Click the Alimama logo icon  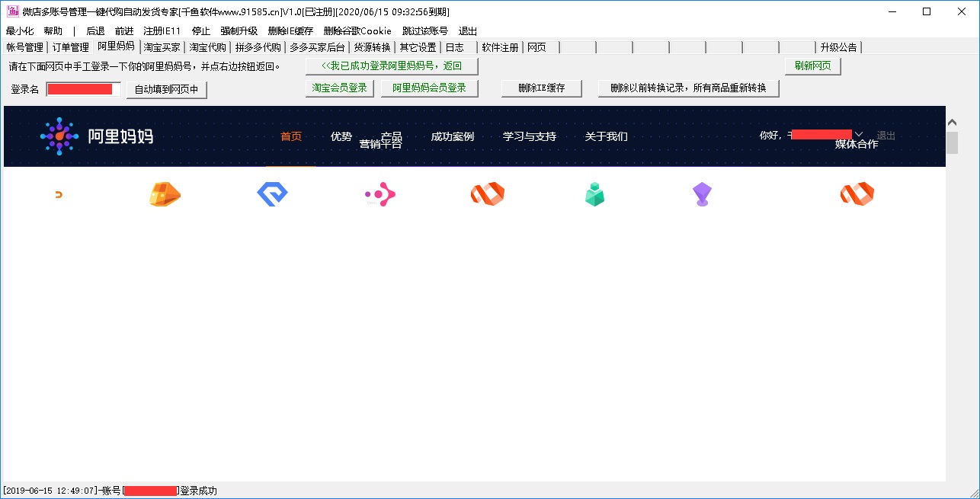click(x=59, y=136)
